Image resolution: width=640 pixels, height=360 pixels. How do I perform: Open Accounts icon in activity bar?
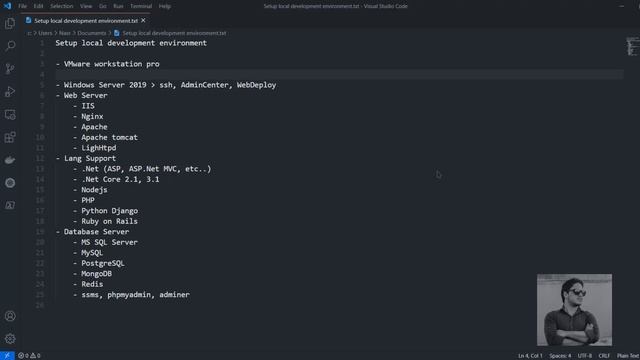pos(10,316)
